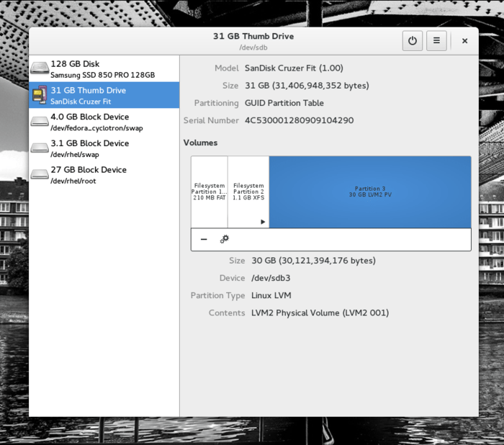Click the 3.1 GB Block Device icon
This screenshot has width=504, height=445.
coord(40,148)
